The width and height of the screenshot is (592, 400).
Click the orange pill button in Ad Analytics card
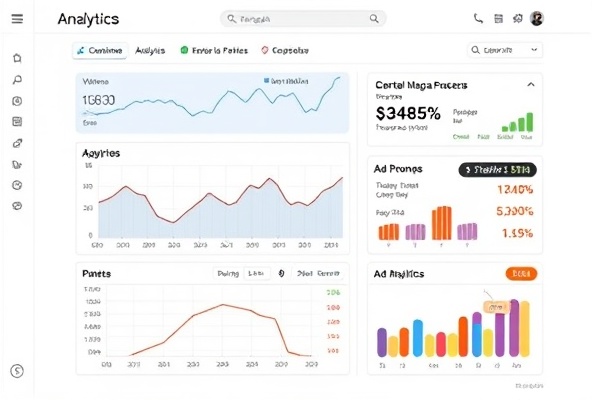(x=521, y=274)
